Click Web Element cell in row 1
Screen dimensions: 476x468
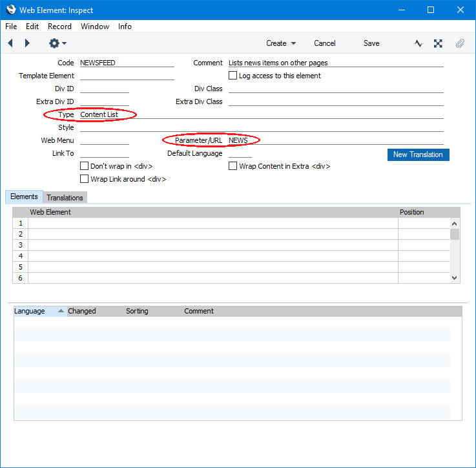point(212,223)
